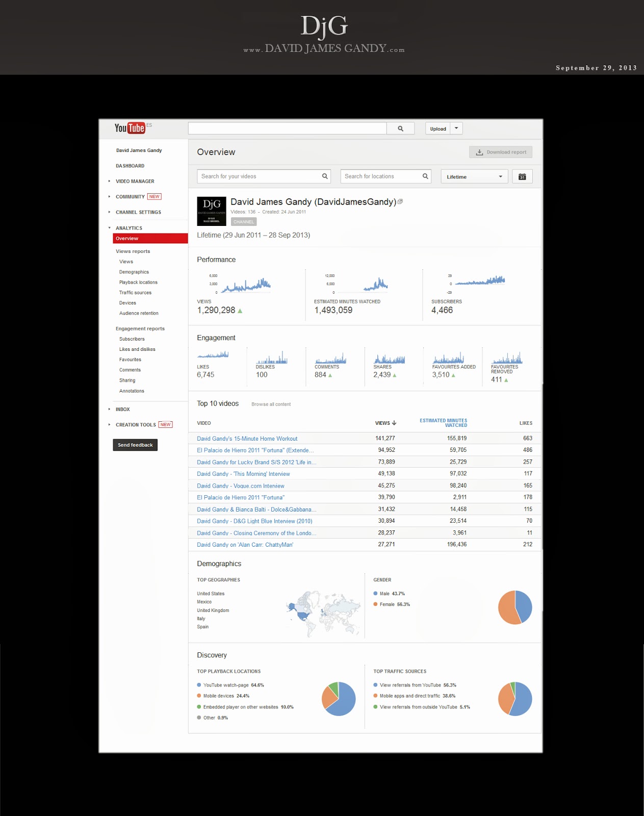This screenshot has width=644, height=816.
Task: Open the Upload dropdown arrow
Action: pos(456,129)
